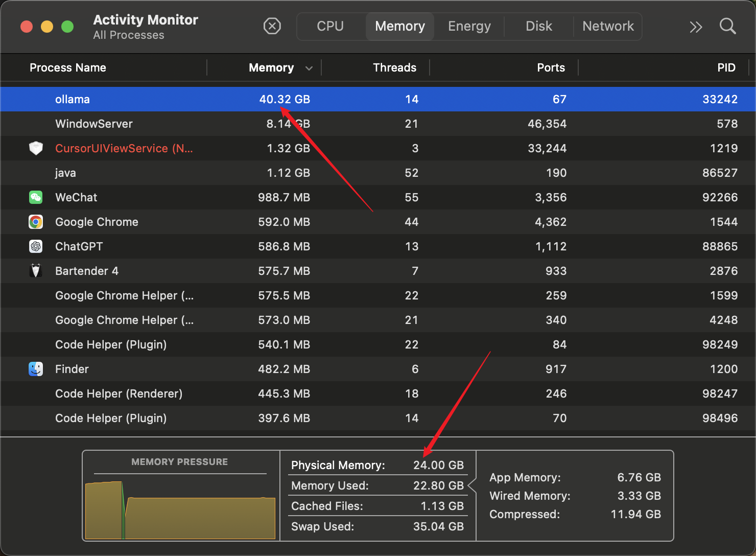Click the stop process X icon
Image resolution: width=756 pixels, height=556 pixels.
click(272, 26)
